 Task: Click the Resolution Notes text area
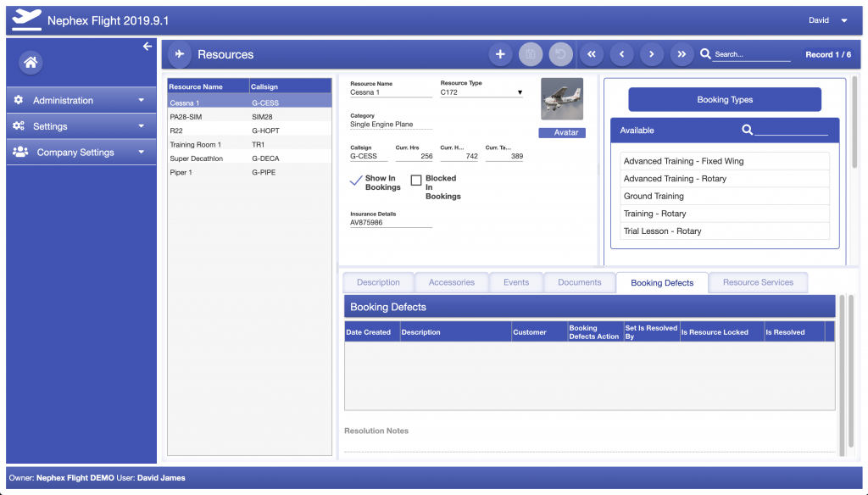(x=590, y=445)
